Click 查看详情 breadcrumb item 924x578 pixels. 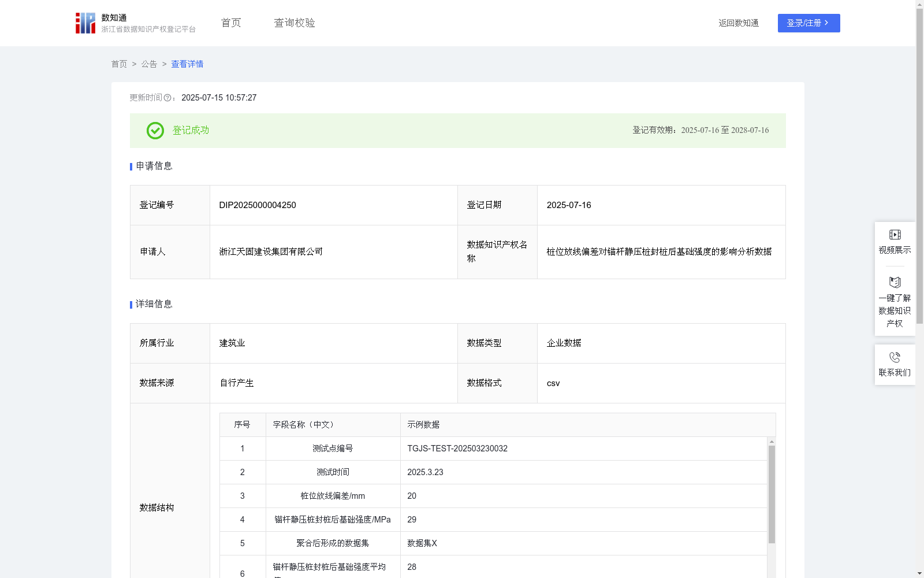187,64
